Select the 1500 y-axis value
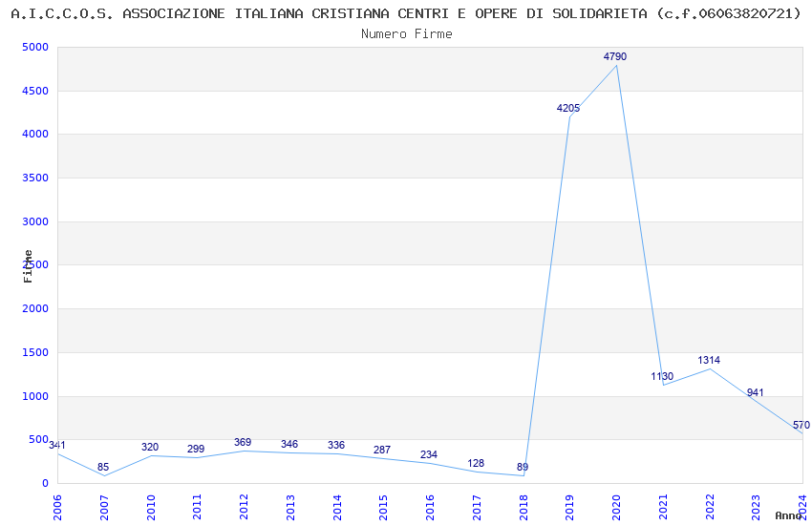 (x=35, y=353)
